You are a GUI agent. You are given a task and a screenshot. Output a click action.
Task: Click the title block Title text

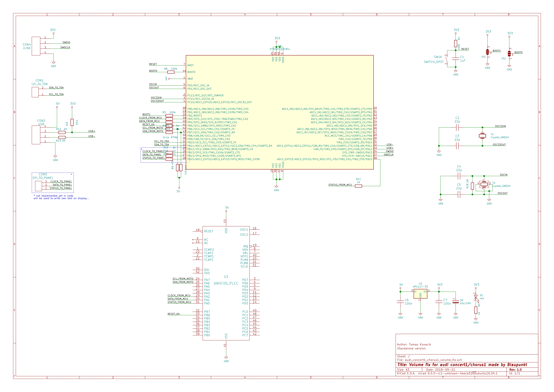point(462,365)
